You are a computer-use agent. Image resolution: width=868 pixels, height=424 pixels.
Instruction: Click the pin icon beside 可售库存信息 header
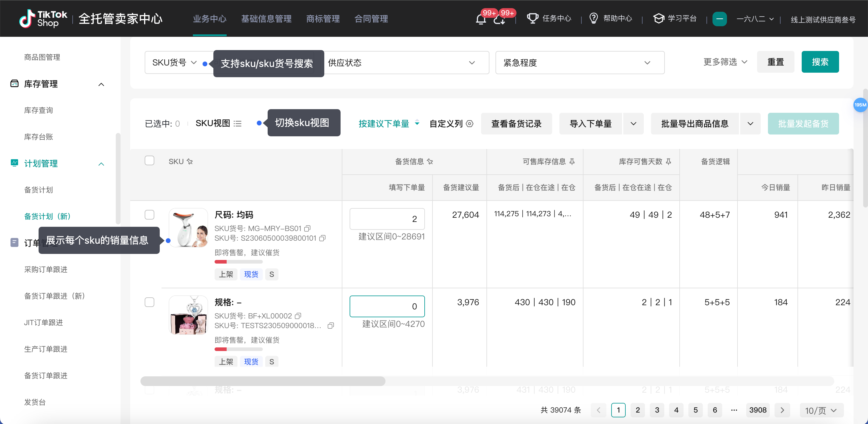(572, 161)
